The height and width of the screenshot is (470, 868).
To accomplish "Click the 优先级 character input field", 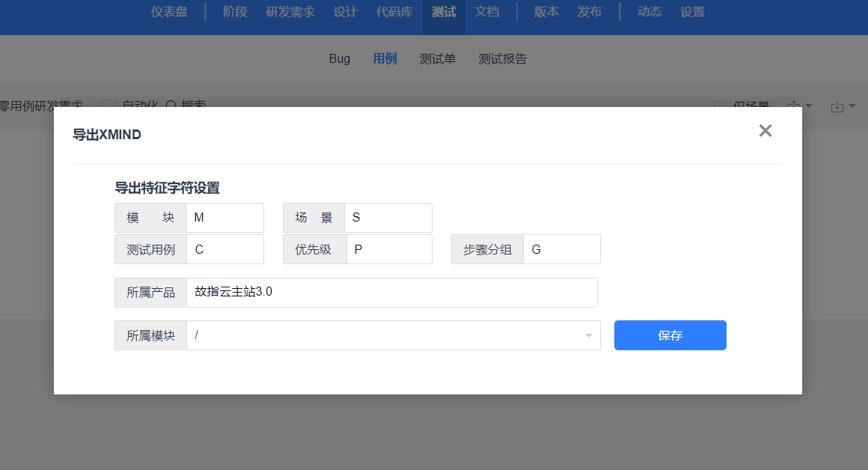I will coord(388,249).
